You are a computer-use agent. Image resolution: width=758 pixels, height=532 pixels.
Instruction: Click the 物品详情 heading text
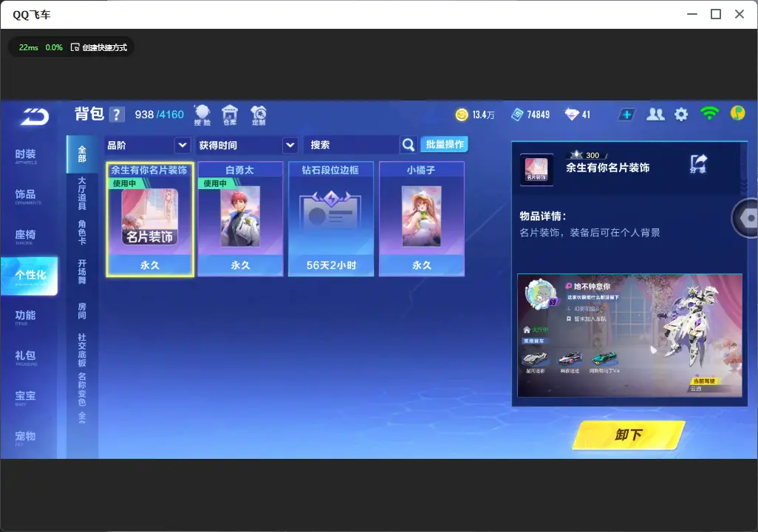click(542, 216)
